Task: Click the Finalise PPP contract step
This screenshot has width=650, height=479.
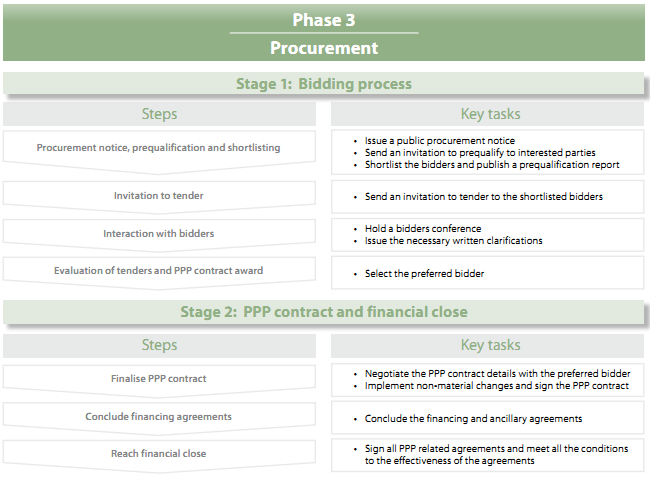Action: pyautogui.click(x=159, y=379)
